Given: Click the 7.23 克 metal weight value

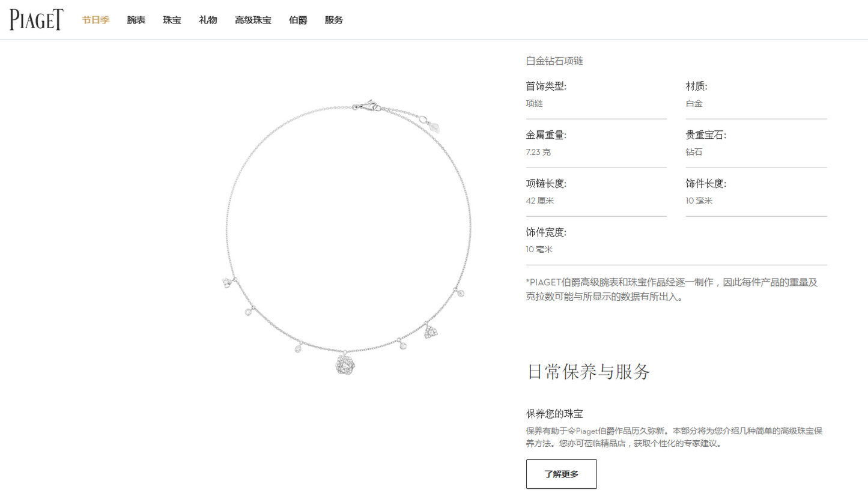Looking at the screenshot, I should click(x=538, y=152).
